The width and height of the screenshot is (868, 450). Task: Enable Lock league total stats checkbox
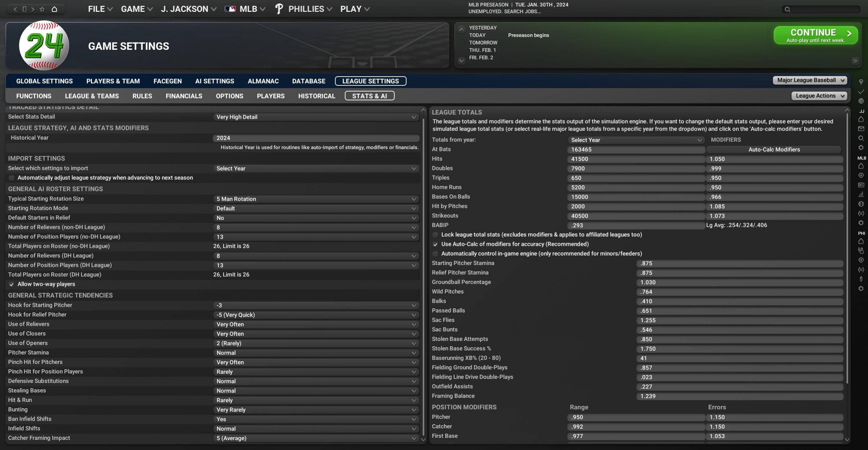435,235
